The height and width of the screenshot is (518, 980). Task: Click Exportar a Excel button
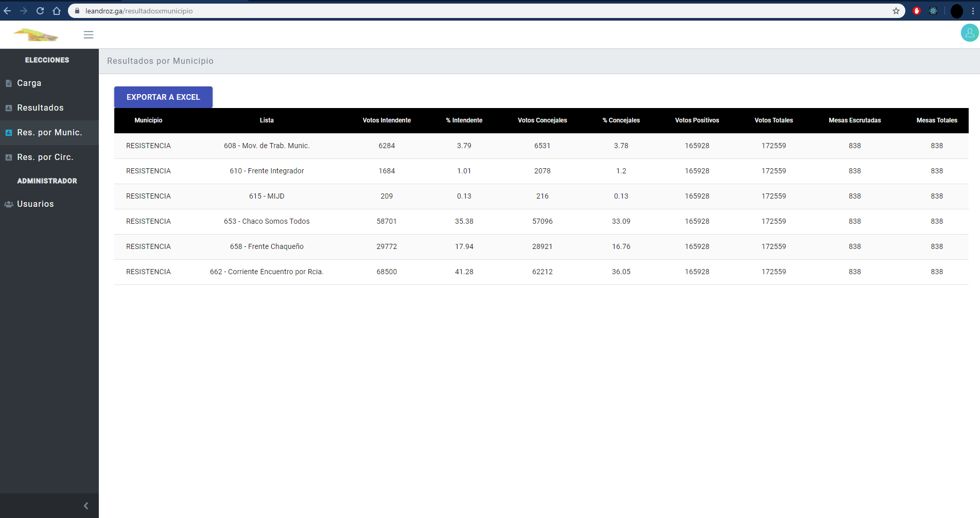[x=163, y=97]
